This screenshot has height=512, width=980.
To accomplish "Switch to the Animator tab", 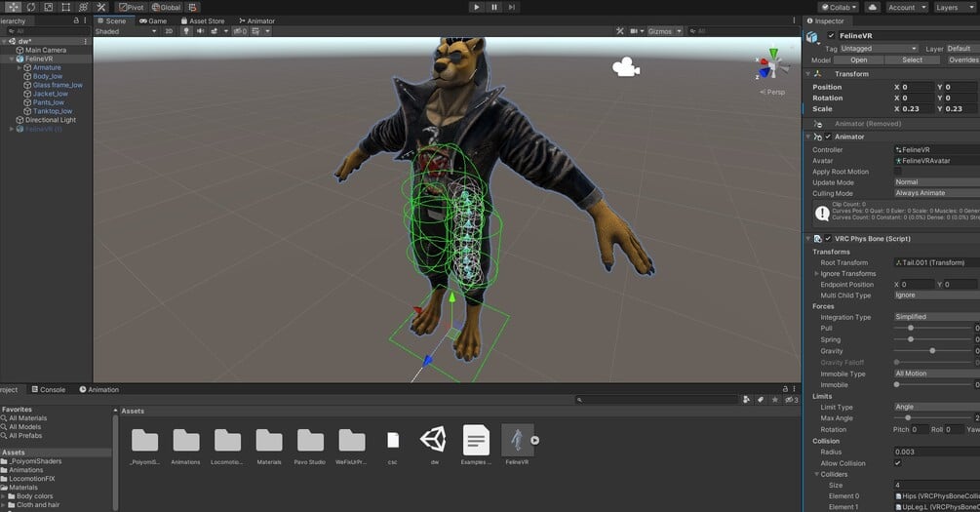I will coord(256,20).
